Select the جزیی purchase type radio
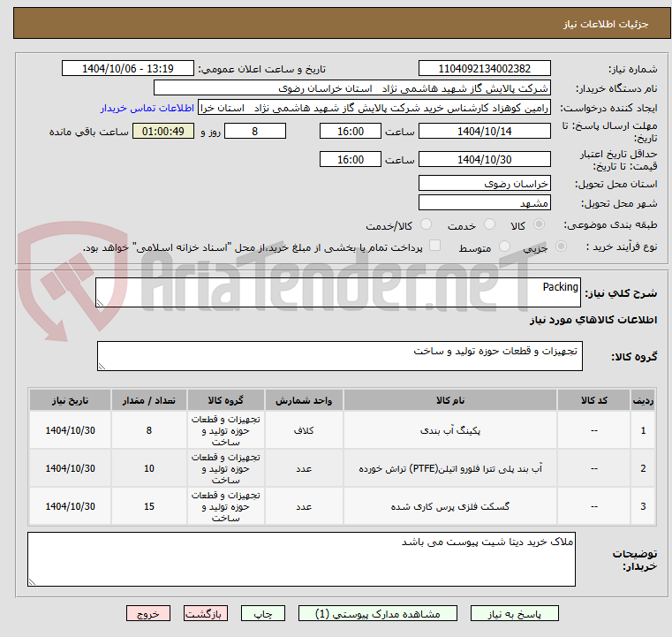 pyautogui.click(x=561, y=246)
